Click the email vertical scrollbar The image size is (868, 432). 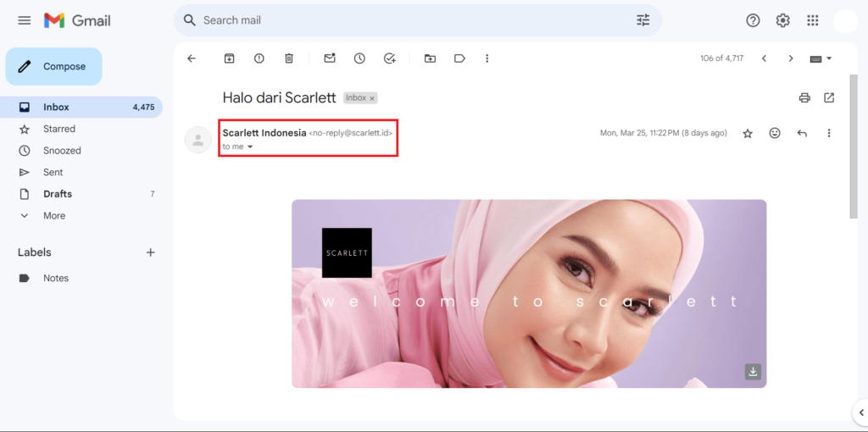pos(854,147)
